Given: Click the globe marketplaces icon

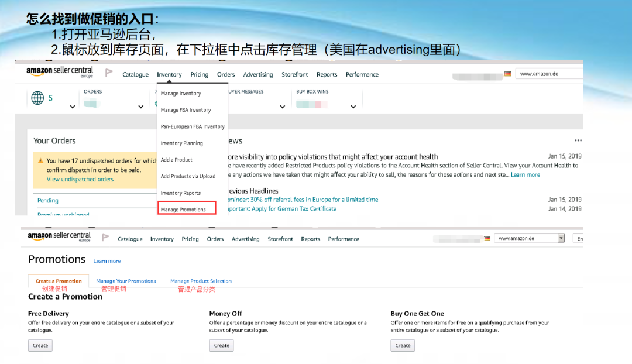Looking at the screenshot, I should 37,98.
